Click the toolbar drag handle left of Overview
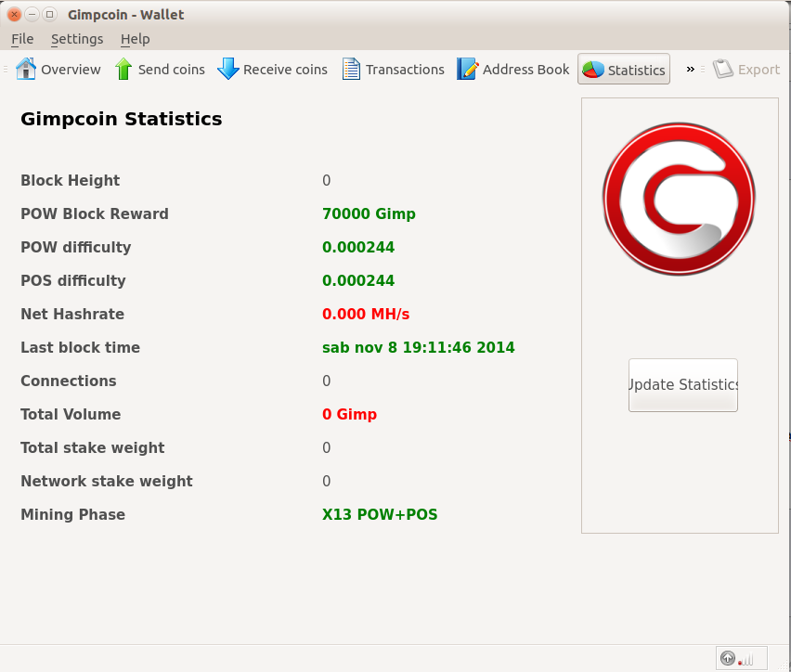 coord(6,69)
